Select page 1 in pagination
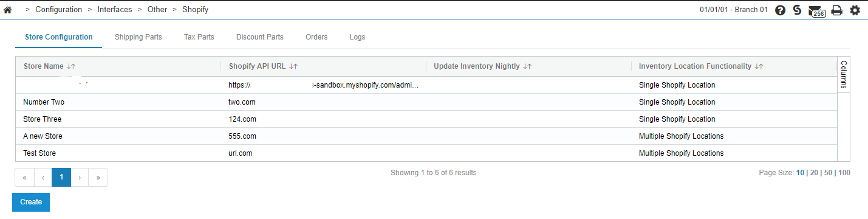This screenshot has height=219, width=868. [61, 178]
